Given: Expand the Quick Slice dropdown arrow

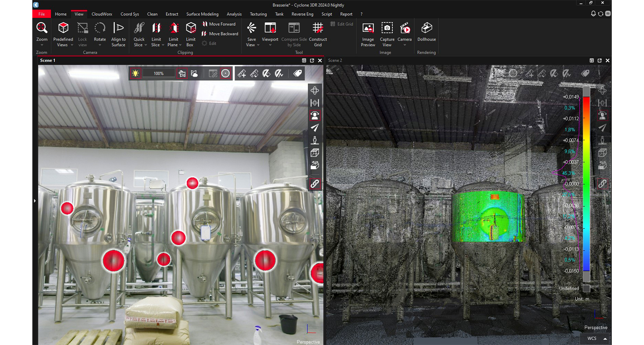Looking at the screenshot, I should pos(146,45).
